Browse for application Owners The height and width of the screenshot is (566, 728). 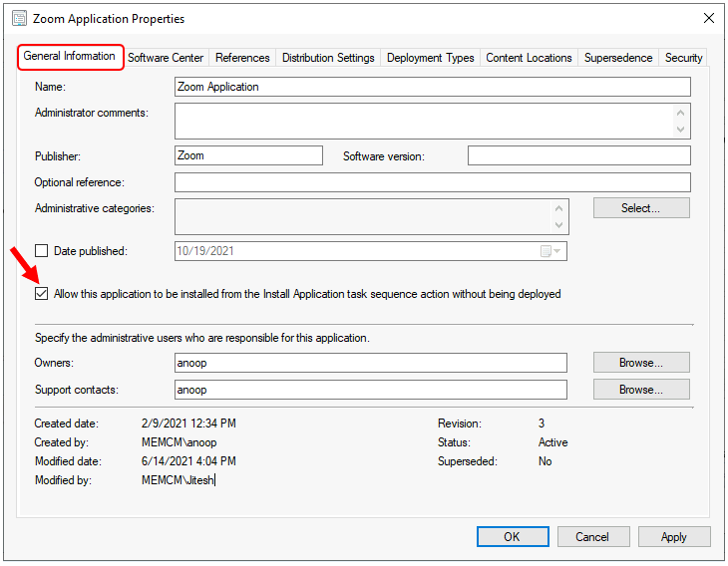point(640,363)
